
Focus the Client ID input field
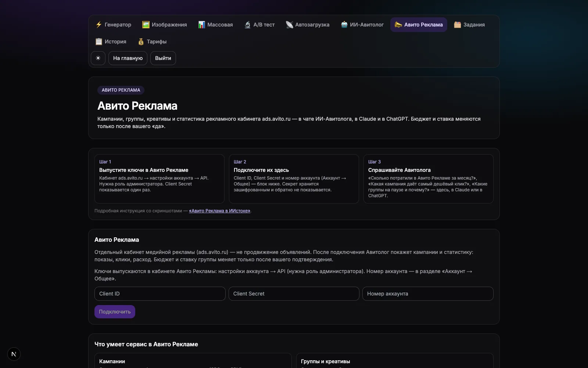tap(160, 294)
